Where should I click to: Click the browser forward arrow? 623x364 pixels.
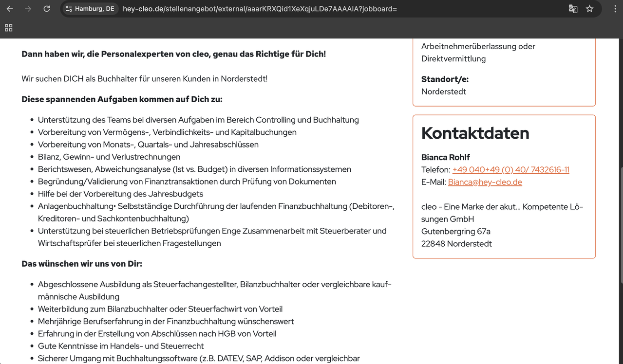point(28,9)
